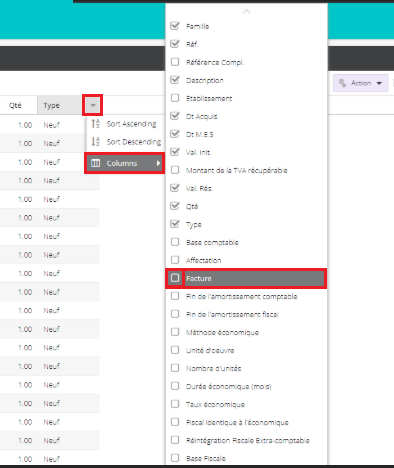Check Montant de la TVA récupérable checkbox
Screen dimensions: 394x468
175,170
